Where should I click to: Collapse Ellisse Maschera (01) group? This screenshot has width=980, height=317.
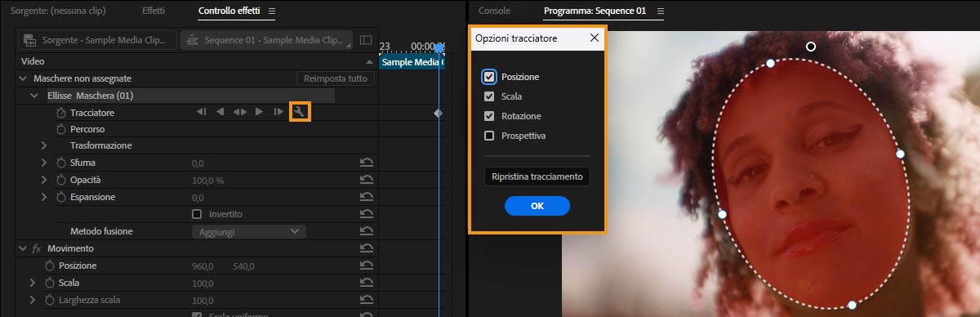(34, 96)
